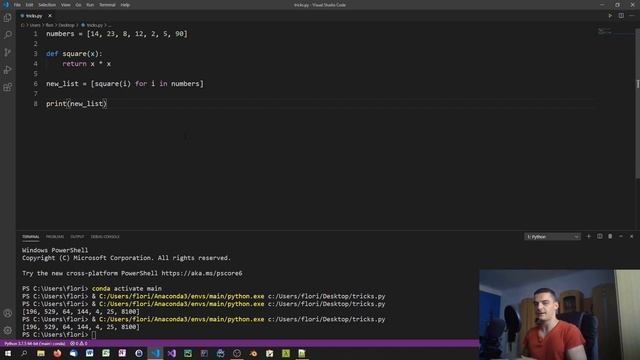The image size is (640, 360).
Task: Open the Accounts icon in activity bar
Action: point(7,313)
